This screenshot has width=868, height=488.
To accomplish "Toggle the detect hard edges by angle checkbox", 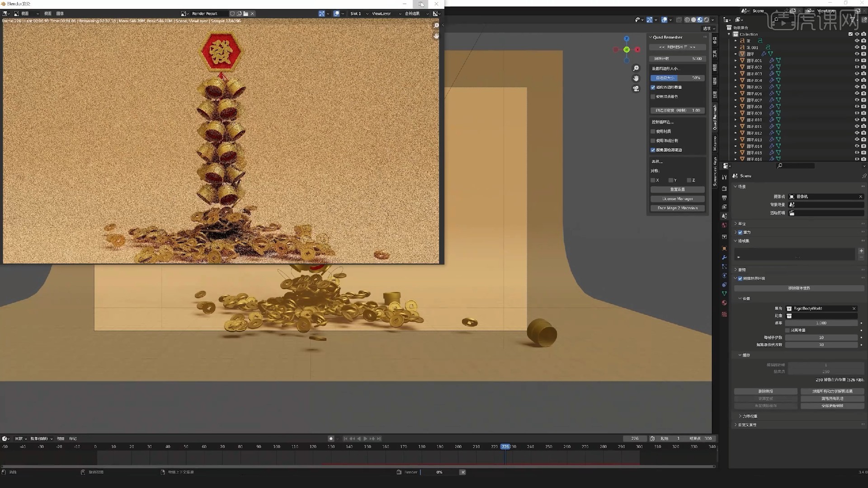I will pos(653,150).
